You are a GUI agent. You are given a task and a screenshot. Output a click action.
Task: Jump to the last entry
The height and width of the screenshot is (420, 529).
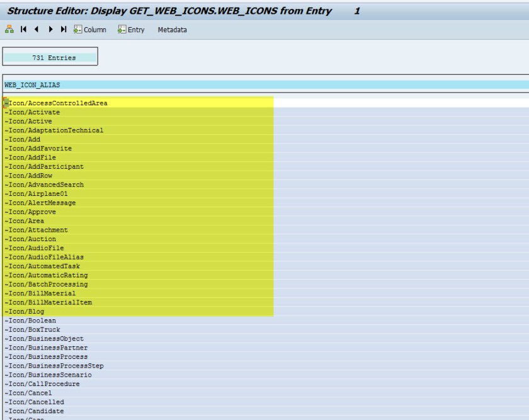coord(64,30)
